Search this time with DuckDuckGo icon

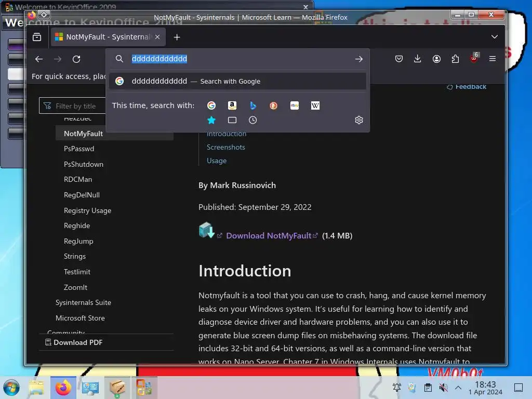tap(273, 105)
